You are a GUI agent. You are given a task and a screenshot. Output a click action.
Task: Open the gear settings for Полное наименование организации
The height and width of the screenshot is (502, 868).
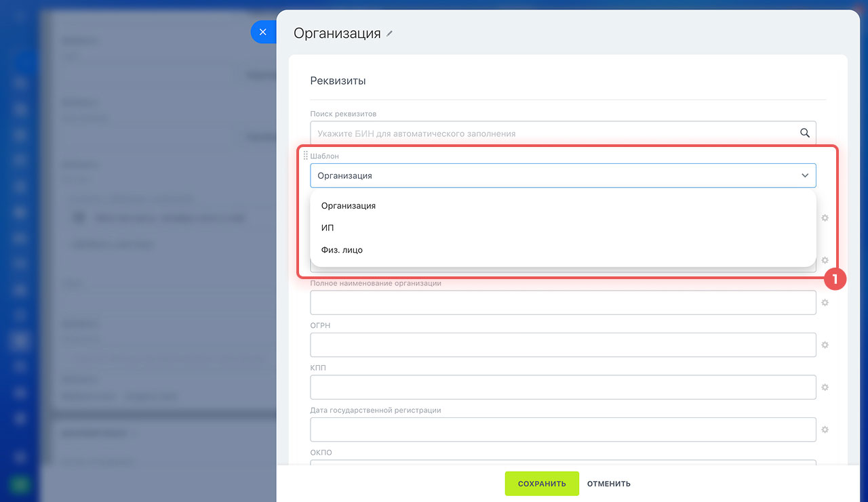coord(825,303)
